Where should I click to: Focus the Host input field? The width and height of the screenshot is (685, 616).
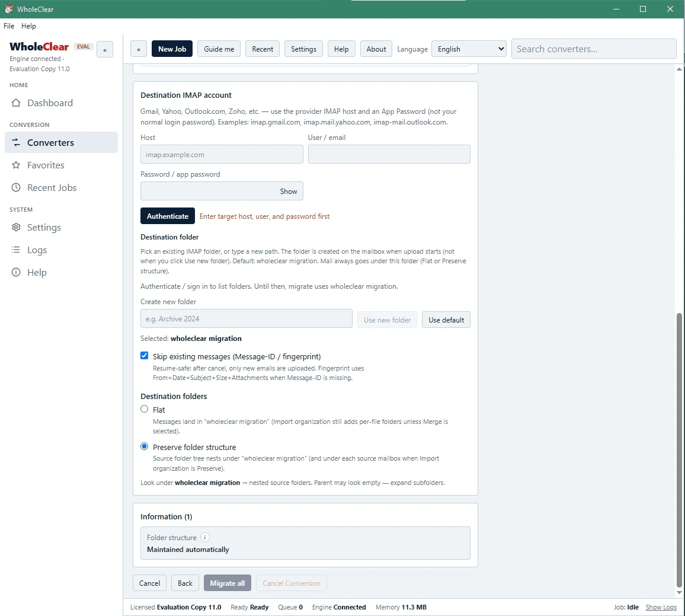pyautogui.click(x=222, y=154)
